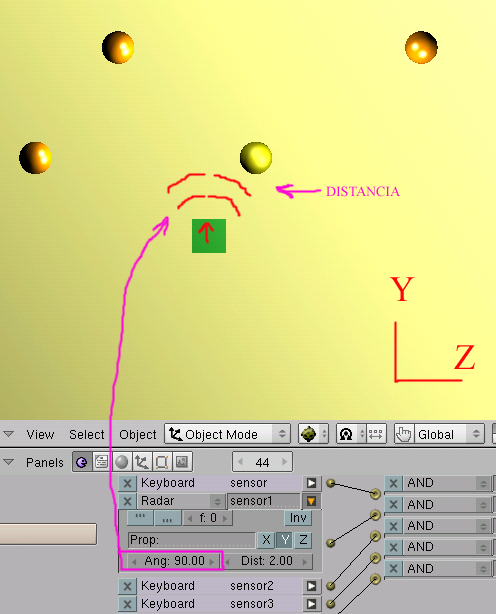Select the green cube in the viewport
This screenshot has height=614, width=496.
coord(209,236)
